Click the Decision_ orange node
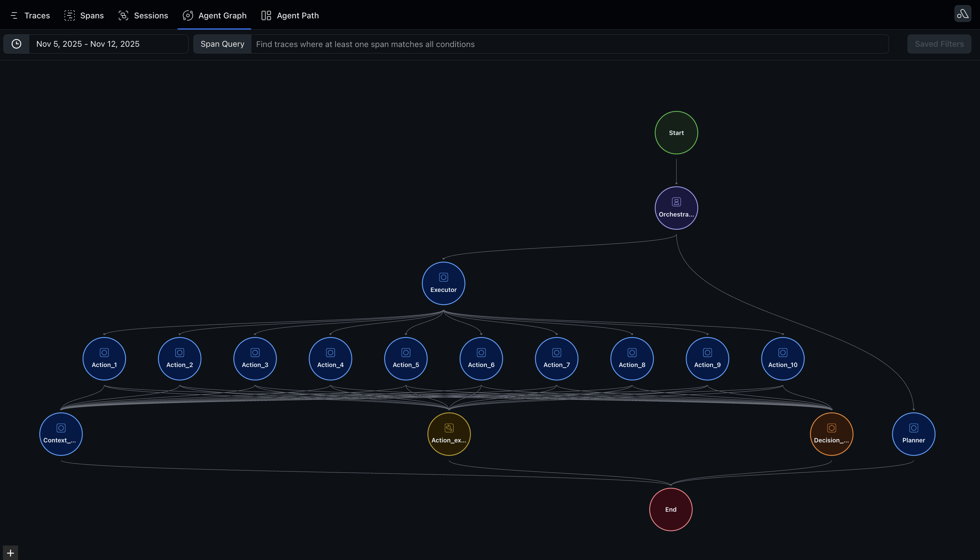Viewport: 980px width, 560px height. coord(831,434)
